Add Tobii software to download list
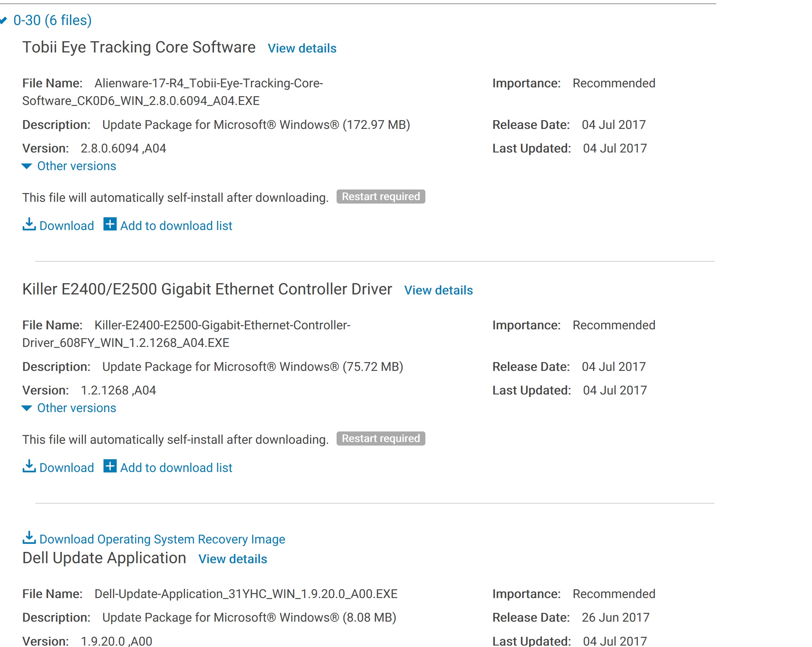This screenshot has height=647, width=812. pos(176,226)
